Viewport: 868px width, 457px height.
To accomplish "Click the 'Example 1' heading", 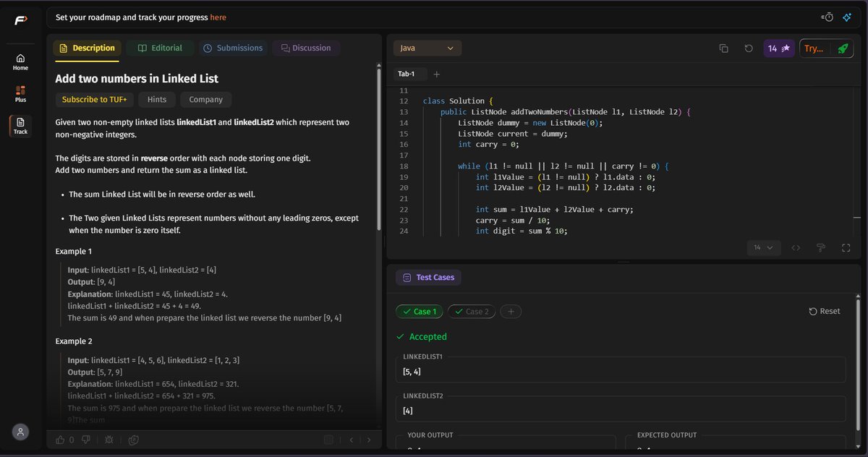I will coord(74,252).
